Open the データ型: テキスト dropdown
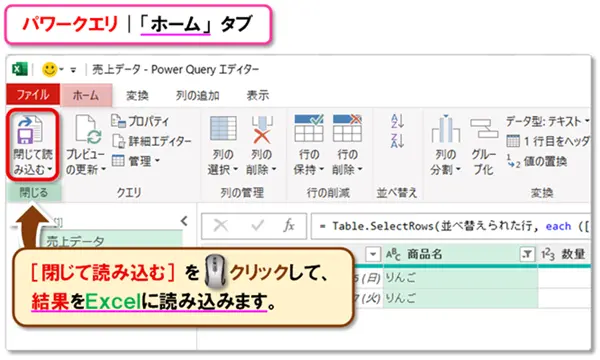600x360 pixels. pyautogui.click(x=547, y=122)
